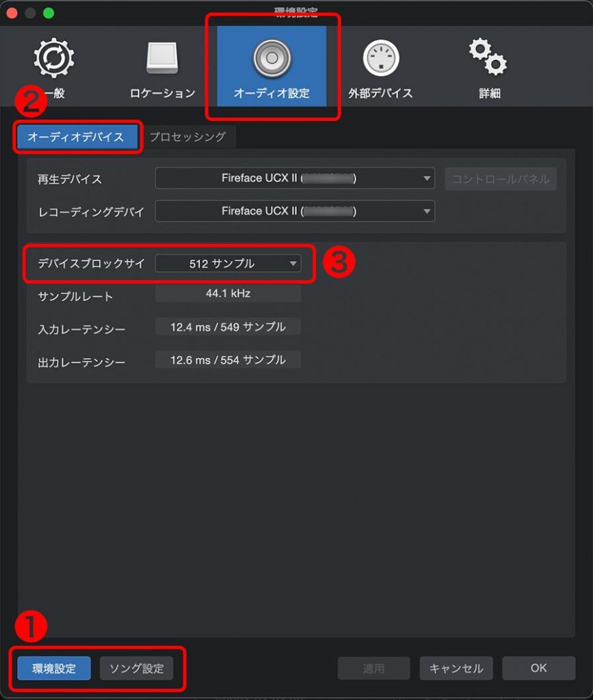Click the キャンセル button
Image resolution: width=593 pixels, height=700 pixels.
(x=456, y=668)
